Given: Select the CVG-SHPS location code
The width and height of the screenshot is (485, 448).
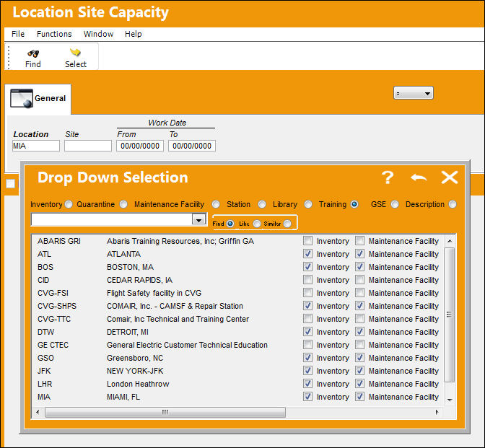Looking at the screenshot, I should (x=57, y=306).
